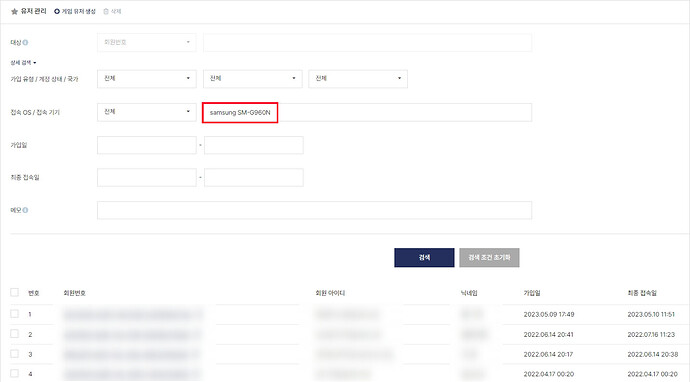Click the info icon next to 대상
690x382 pixels.
click(25, 43)
